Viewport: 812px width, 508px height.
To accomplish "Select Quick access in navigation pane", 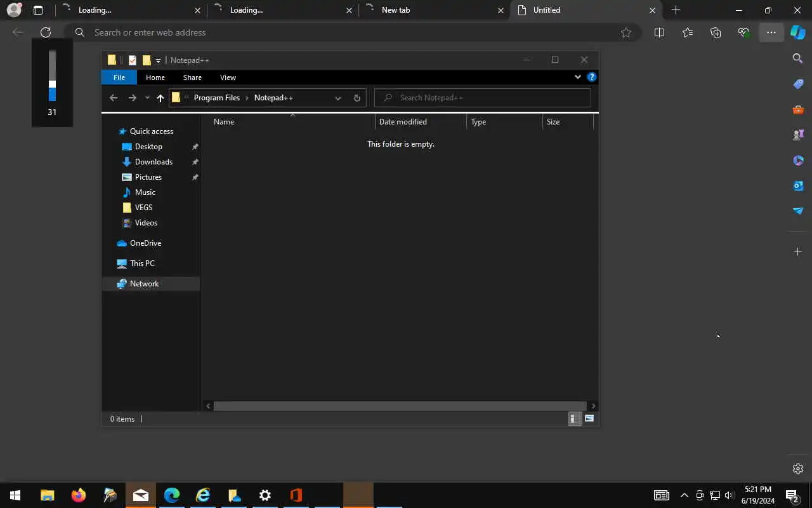I will click(x=151, y=131).
